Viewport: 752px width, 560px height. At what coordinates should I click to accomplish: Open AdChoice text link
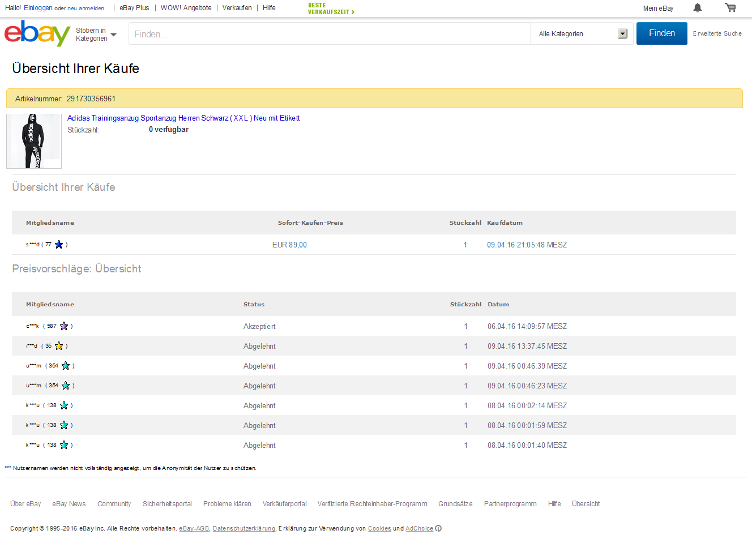[x=419, y=529]
